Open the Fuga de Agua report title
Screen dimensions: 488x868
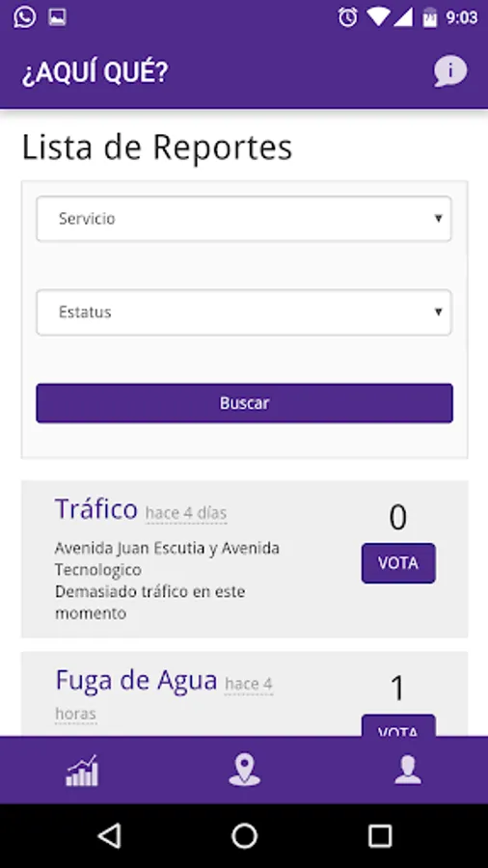(x=136, y=680)
